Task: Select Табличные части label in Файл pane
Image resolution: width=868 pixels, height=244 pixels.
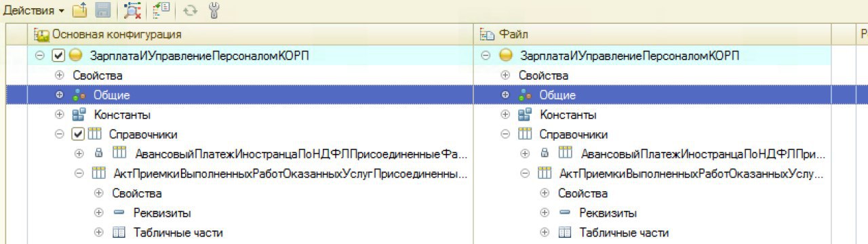Action: [x=624, y=232]
